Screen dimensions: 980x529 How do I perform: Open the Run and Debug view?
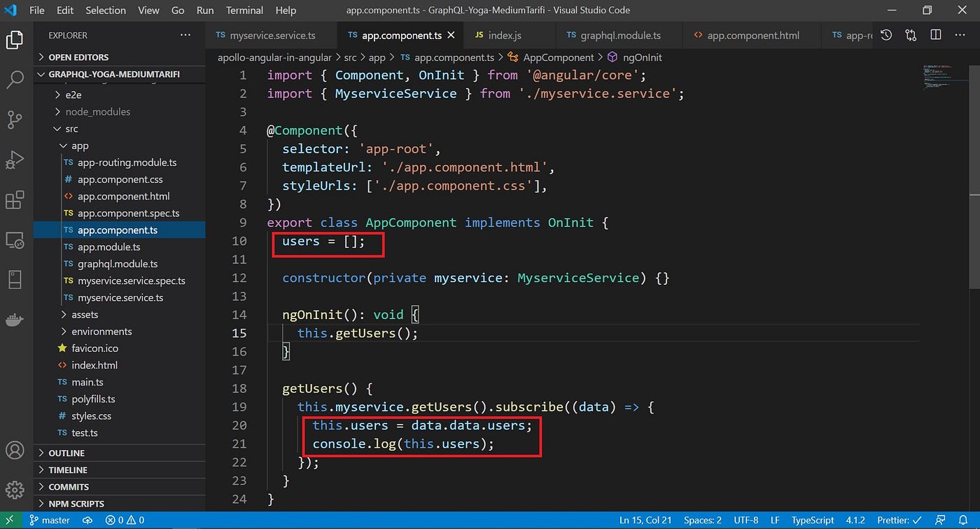[15, 160]
